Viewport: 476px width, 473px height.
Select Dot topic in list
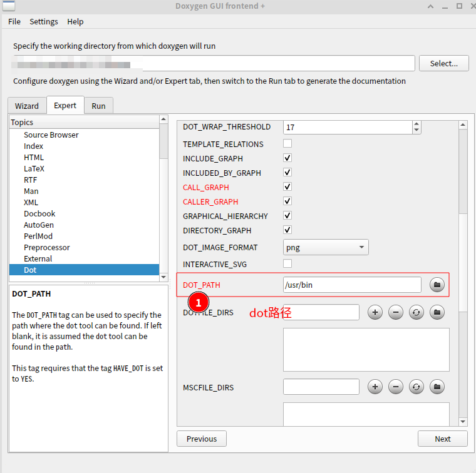(x=84, y=270)
